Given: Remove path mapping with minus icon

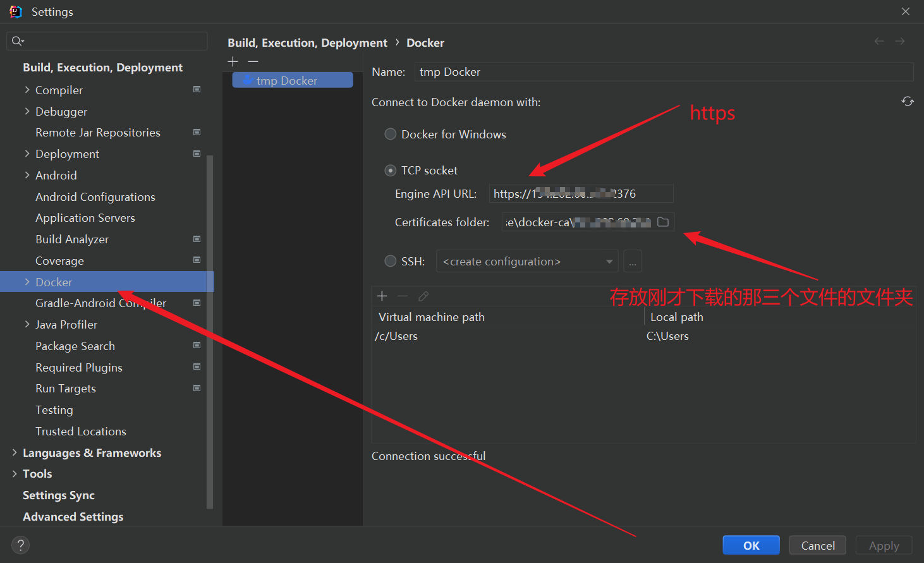Looking at the screenshot, I should click(x=403, y=296).
